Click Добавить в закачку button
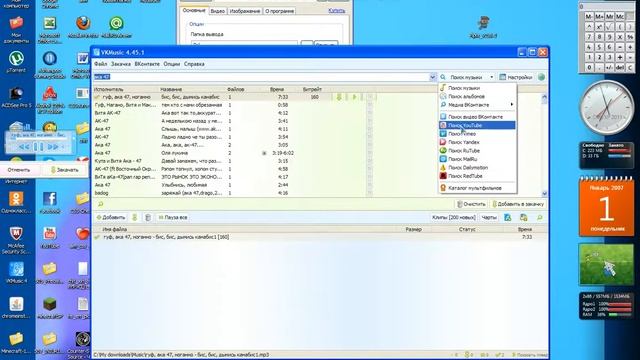 tap(518, 204)
